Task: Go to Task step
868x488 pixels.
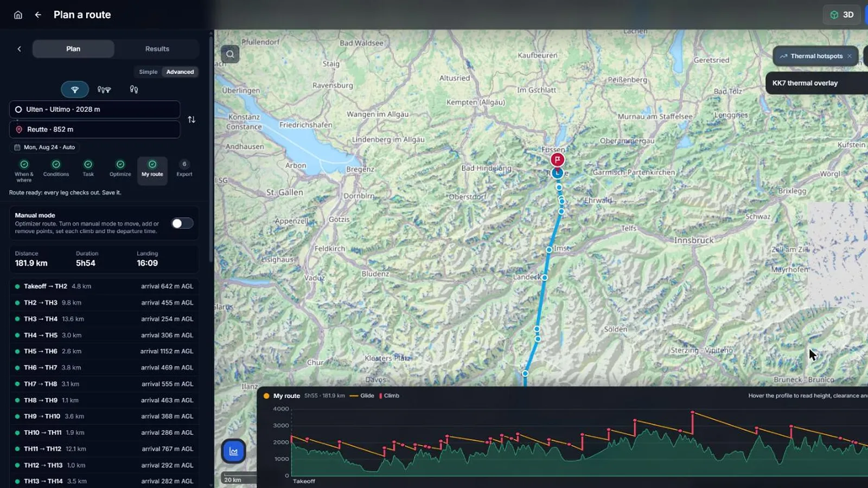Action: click(x=88, y=168)
